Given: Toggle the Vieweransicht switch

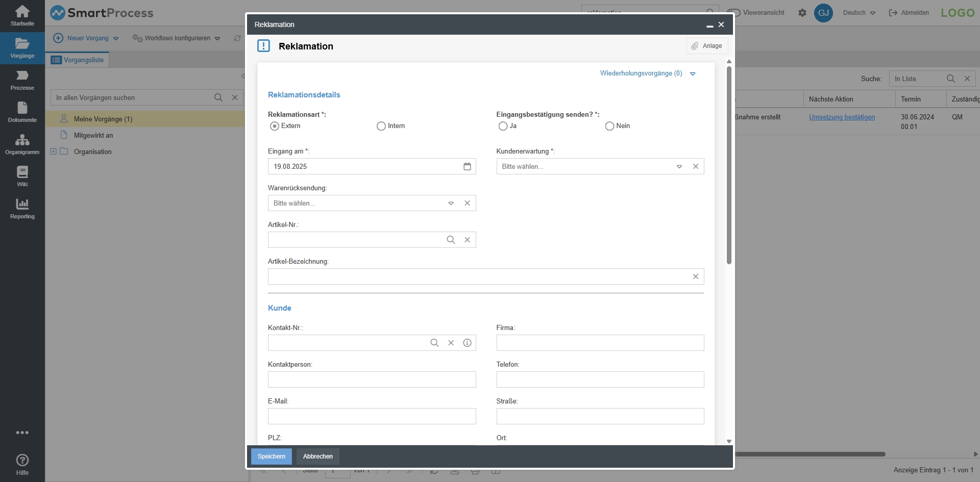Looking at the screenshot, I should point(733,13).
